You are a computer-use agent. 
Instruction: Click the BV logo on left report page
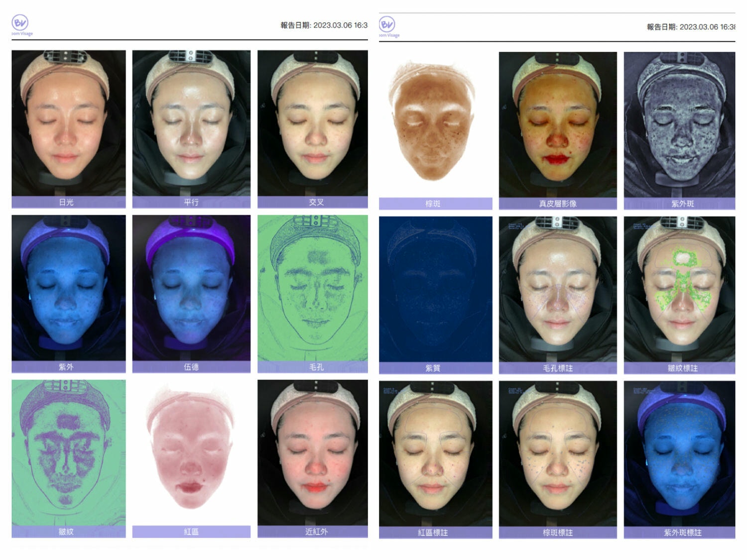[x=22, y=25]
